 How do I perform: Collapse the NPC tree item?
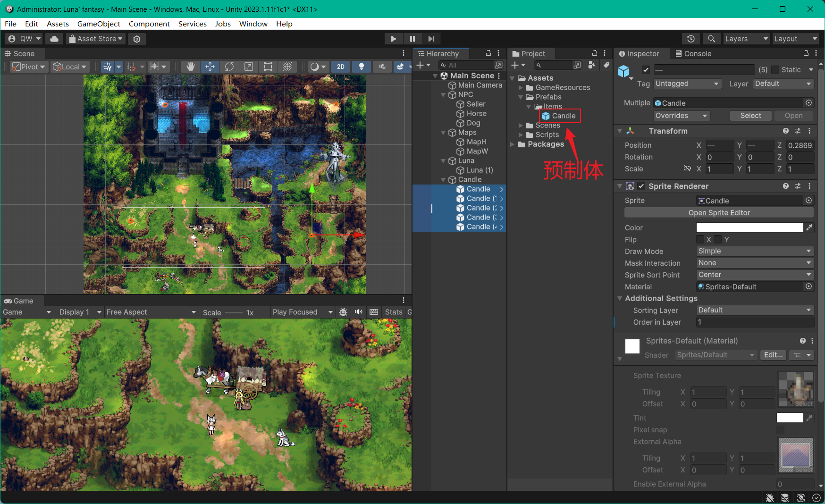tap(443, 95)
